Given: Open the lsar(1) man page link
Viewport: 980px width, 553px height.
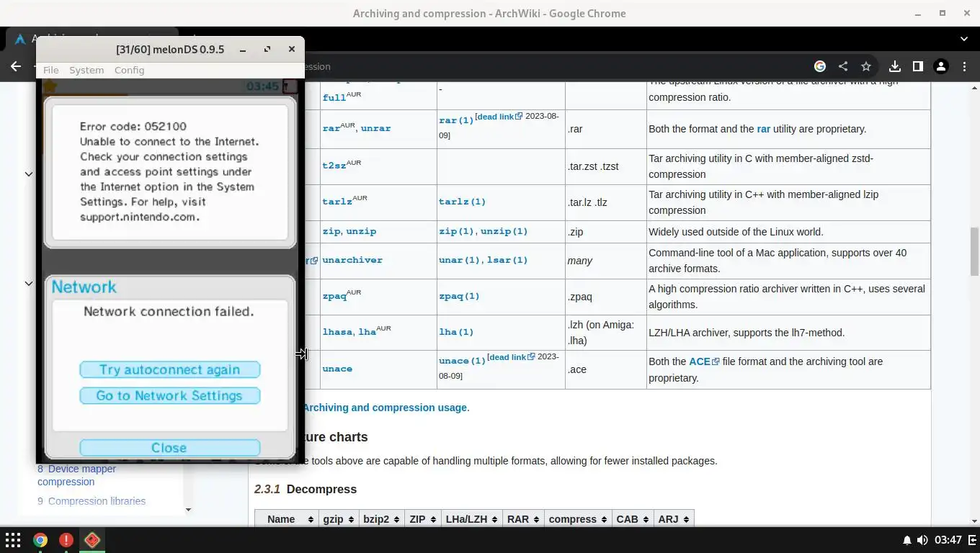Looking at the screenshot, I should tap(507, 260).
